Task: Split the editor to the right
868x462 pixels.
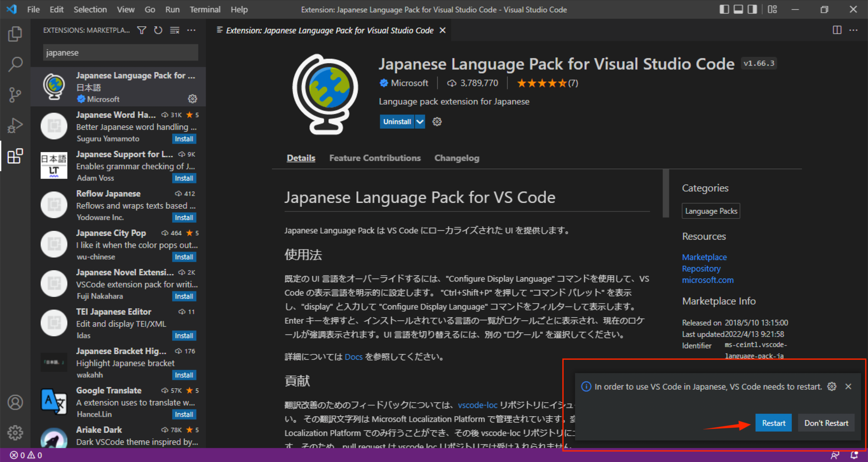Action: click(836, 30)
